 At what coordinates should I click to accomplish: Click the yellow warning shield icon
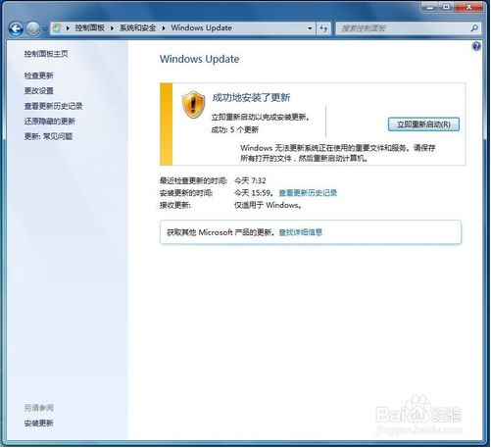(x=193, y=105)
